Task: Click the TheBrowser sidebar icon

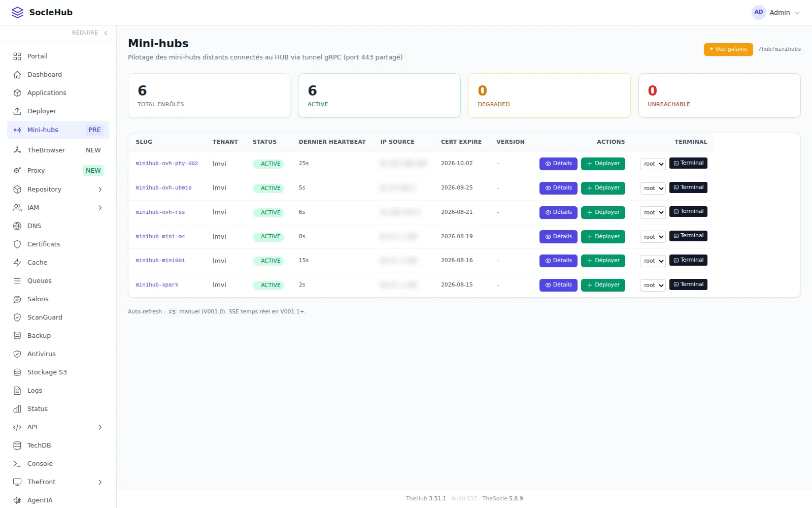Action: coord(17,150)
